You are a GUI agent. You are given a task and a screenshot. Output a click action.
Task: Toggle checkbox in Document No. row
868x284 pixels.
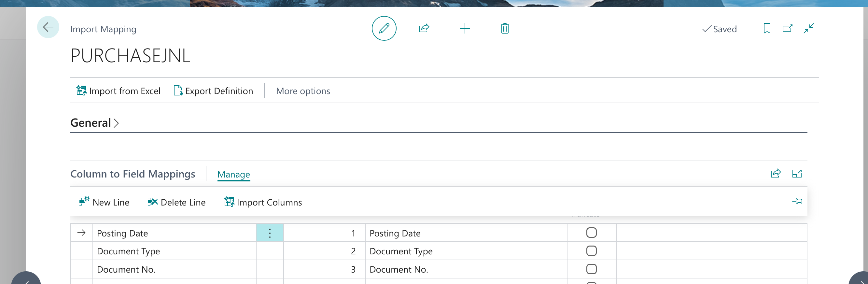pyautogui.click(x=591, y=269)
